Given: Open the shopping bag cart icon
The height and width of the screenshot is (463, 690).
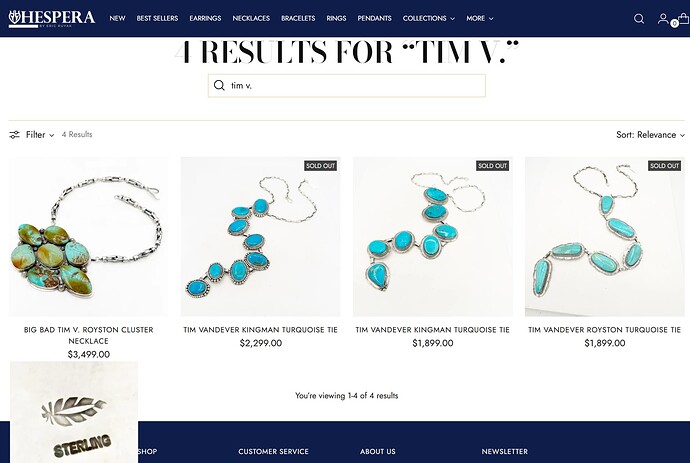Looking at the screenshot, I should coord(683,18).
